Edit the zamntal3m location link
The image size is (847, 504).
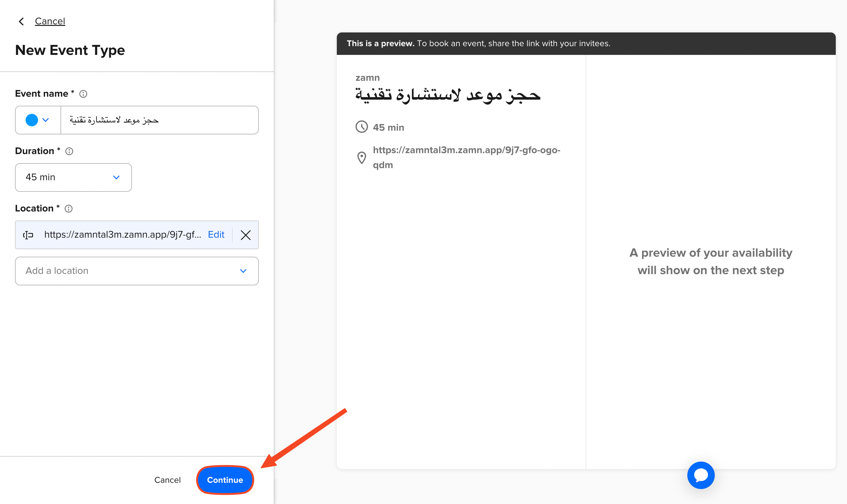click(216, 234)
